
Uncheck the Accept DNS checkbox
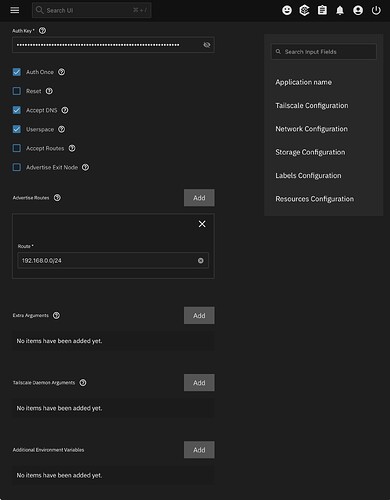17,110
